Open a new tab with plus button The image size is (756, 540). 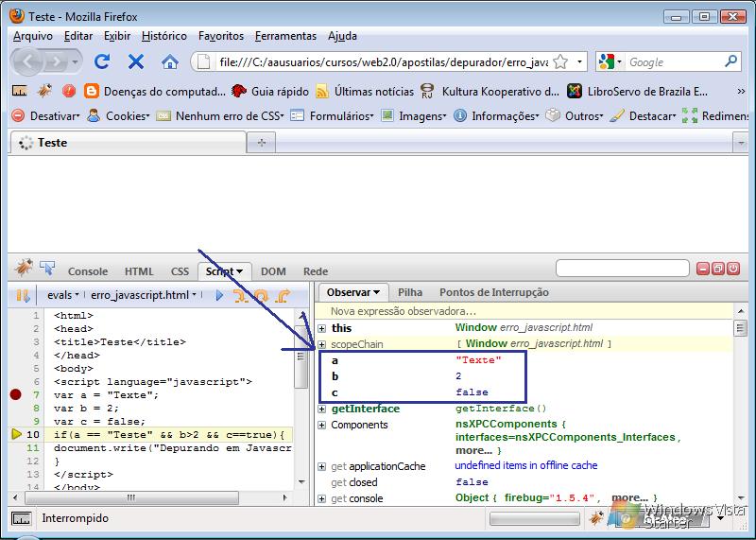[x=262, y=143]
